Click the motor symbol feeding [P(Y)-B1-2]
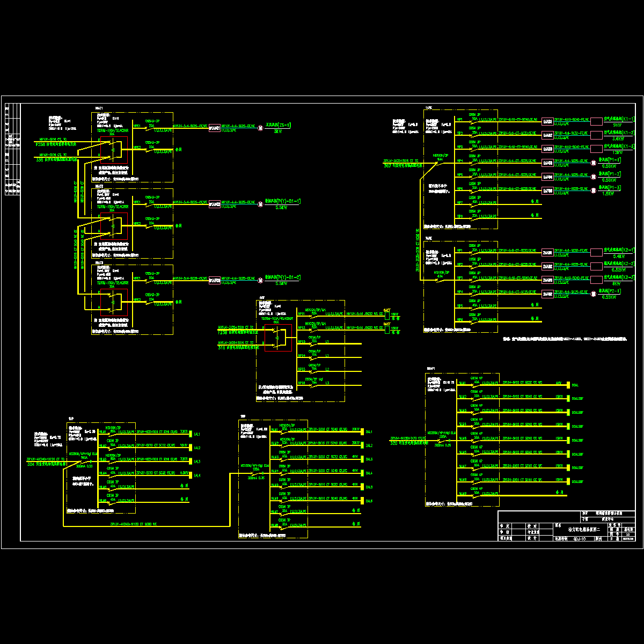 (x=261, y=280)
